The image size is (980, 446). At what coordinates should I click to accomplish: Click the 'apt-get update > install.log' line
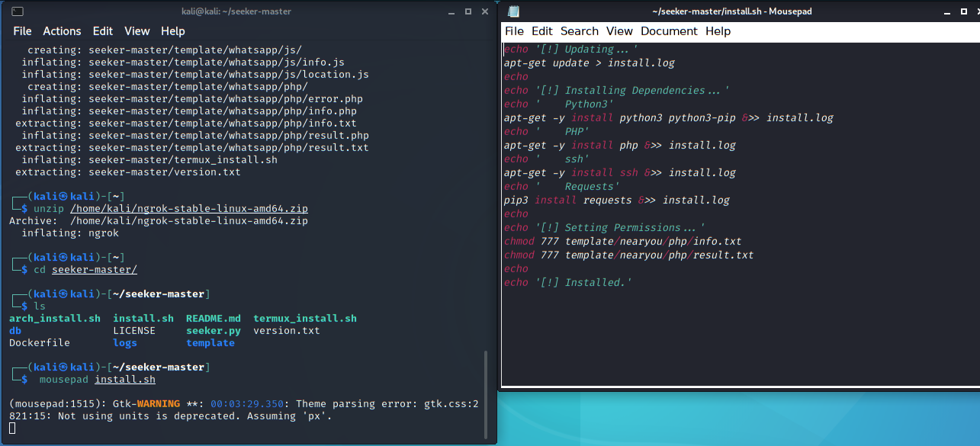[x=590, y=63]
